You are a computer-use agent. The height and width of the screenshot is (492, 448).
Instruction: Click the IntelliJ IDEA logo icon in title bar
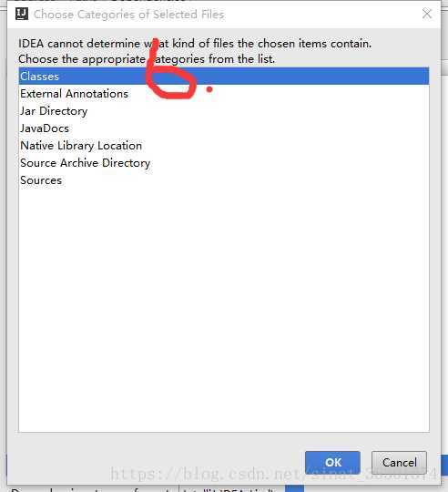(x=22, y=14)
